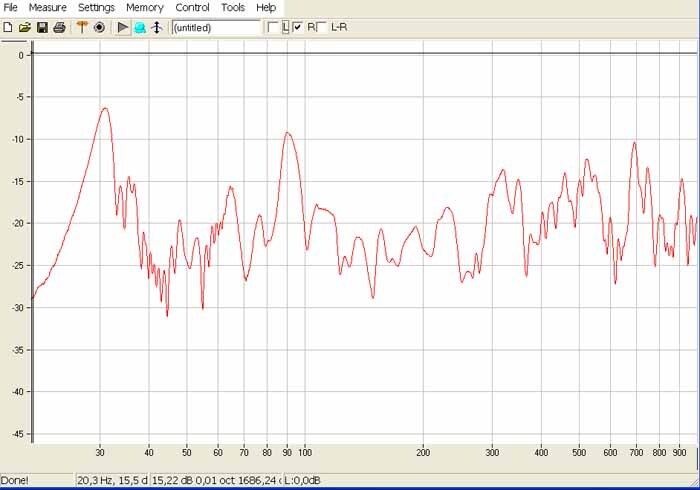
Task: Enable the L channel checkbox
Action: point(273,27)
